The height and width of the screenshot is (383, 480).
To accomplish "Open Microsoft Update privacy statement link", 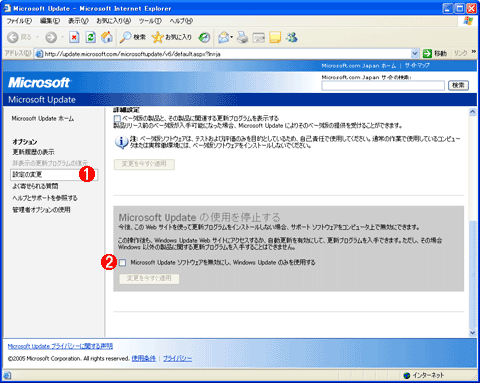I will [x=60, y=346].
